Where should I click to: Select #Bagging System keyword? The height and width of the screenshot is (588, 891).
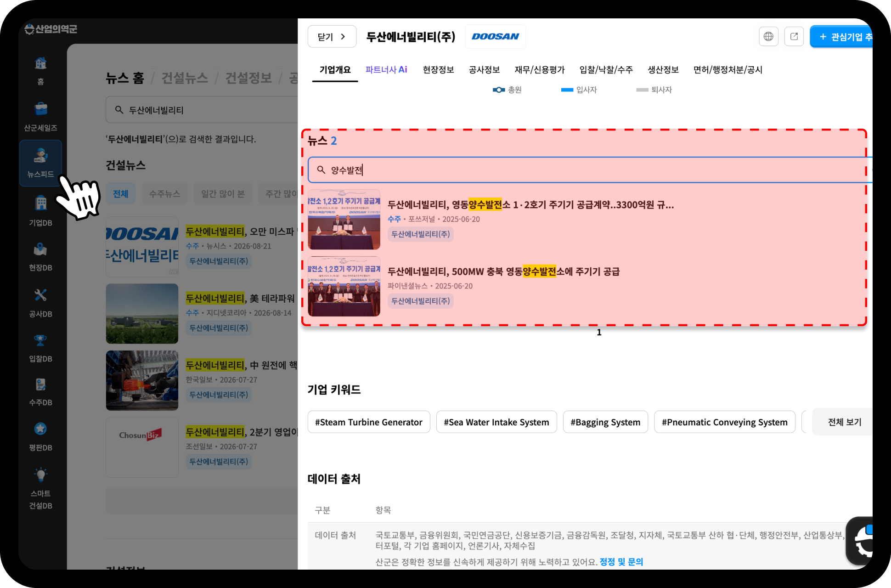coord(605,422)
